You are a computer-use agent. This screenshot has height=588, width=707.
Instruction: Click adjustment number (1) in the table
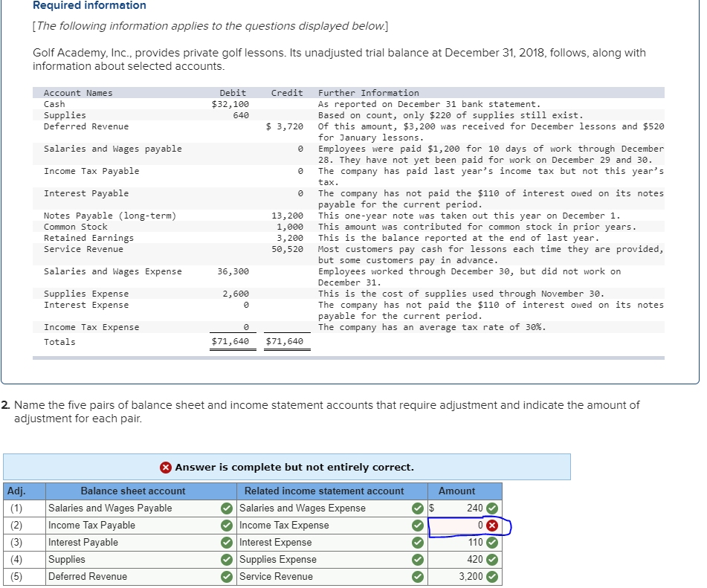16,508
